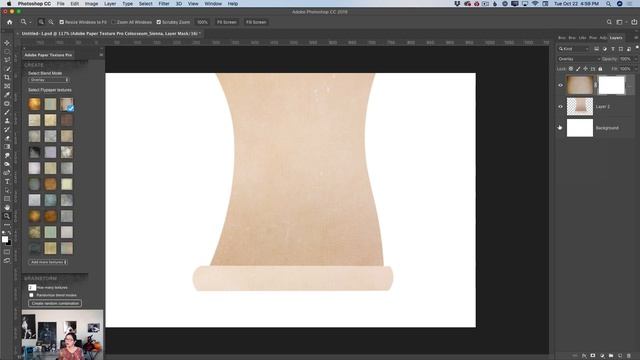Open the Apple menu
The height and width of the screenshot is (360, 640).
(9, 4)
